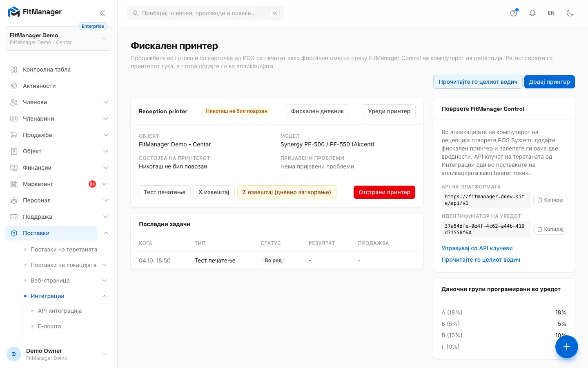Click the Продажба cart icon
This screenshot has width=588, height=368.
click(14, 135)
